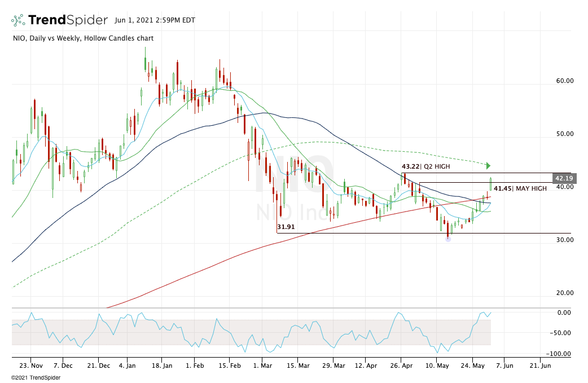Click the 40.00 price axis label
This screenshot has height=383, width=588.
click(x=565, y=187)
